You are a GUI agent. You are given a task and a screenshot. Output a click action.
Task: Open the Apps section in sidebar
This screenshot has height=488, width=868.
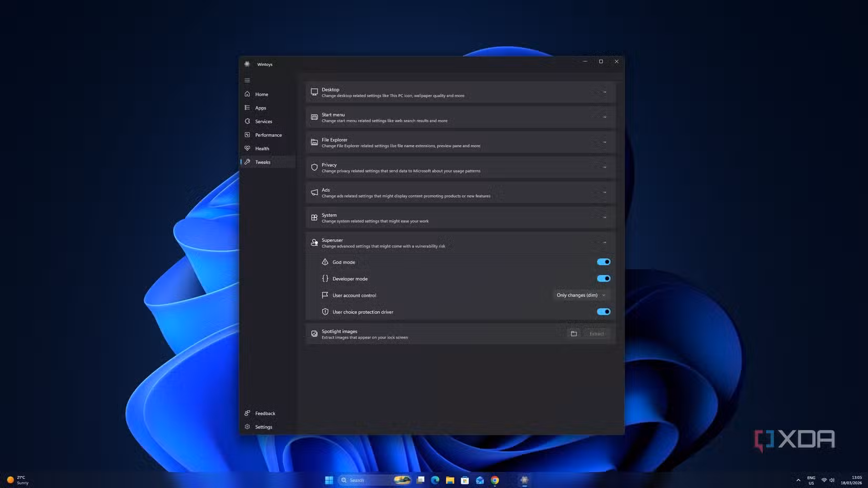[x=267, y=108]
